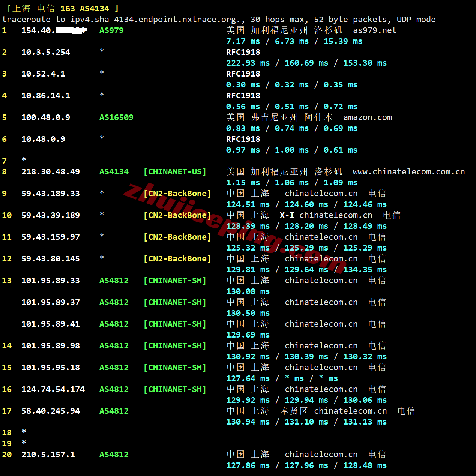
Task: Click the 奉贤区 district label
Action: [294, 411]
